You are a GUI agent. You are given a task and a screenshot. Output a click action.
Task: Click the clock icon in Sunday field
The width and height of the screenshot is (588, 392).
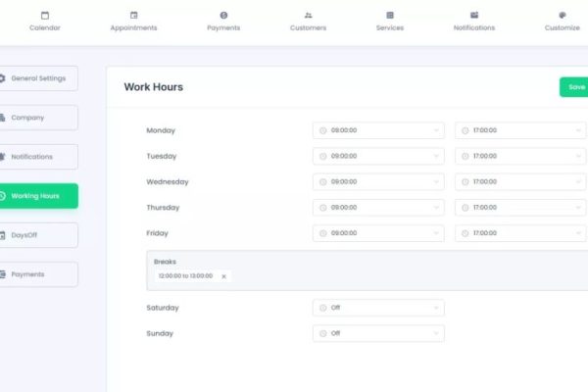[x=322, y=333]
